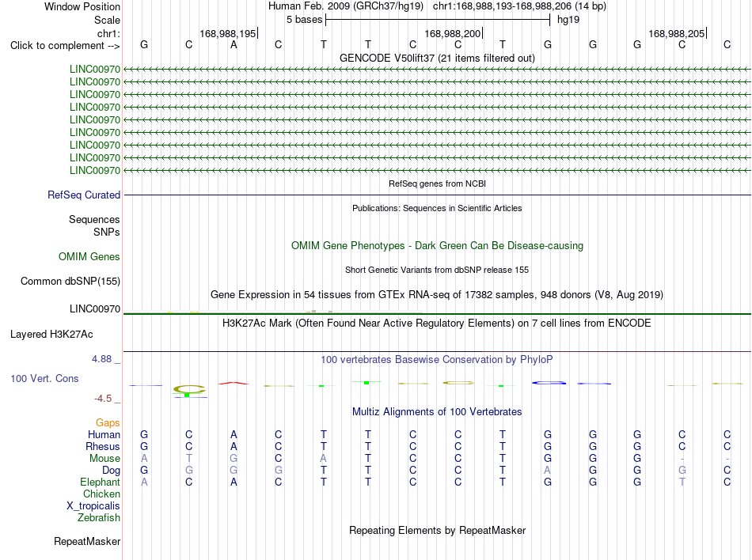Click the 168,988,195 ruler coordinate

tap(228, 33)
